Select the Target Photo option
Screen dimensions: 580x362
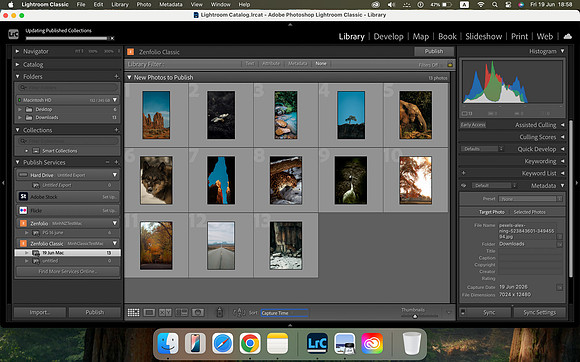pos(492,212)
